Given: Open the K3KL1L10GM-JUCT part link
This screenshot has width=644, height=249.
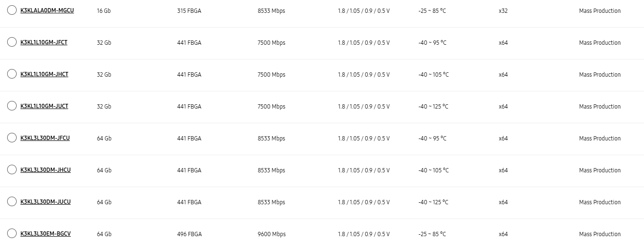Looking at the screenshot, I should 44,106.
